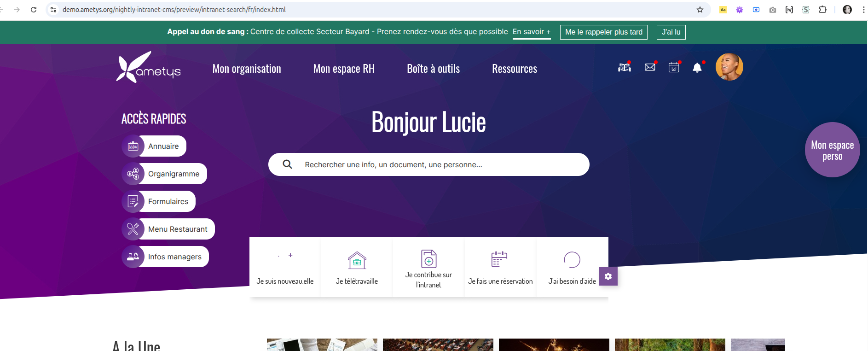
Task: Open the Ressources menu
Action: click(514, 69)
